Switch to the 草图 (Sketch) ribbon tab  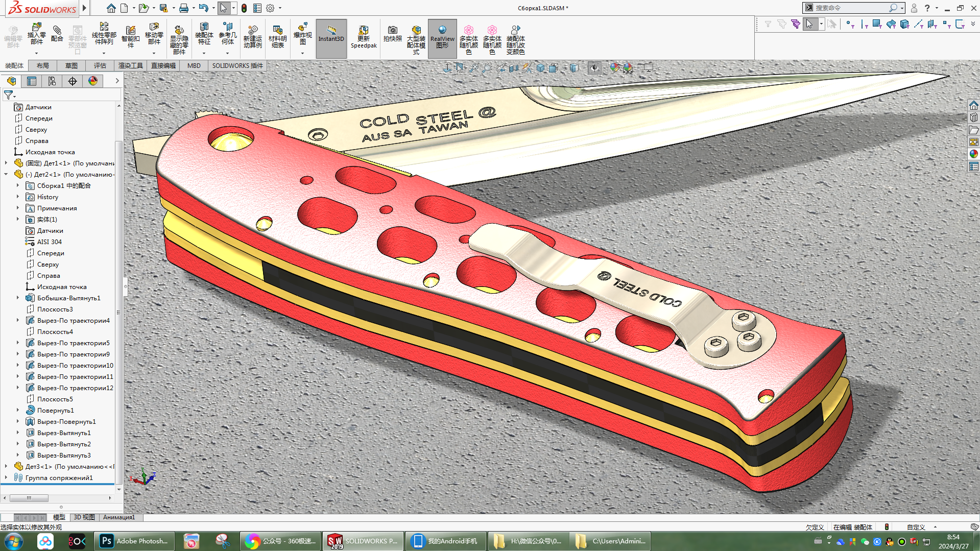[71, 66]
